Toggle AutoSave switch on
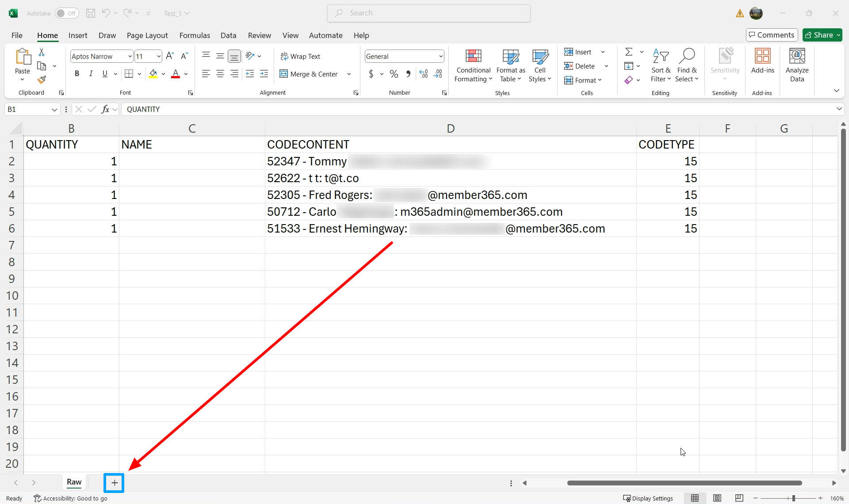849x504 pixels. pos(67,13)
